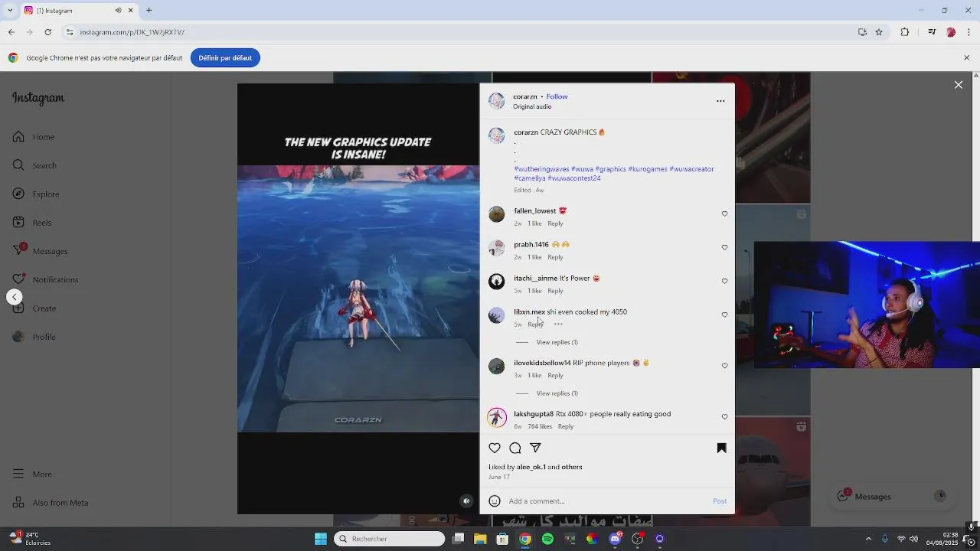Click the comment bubble icon

515,448
